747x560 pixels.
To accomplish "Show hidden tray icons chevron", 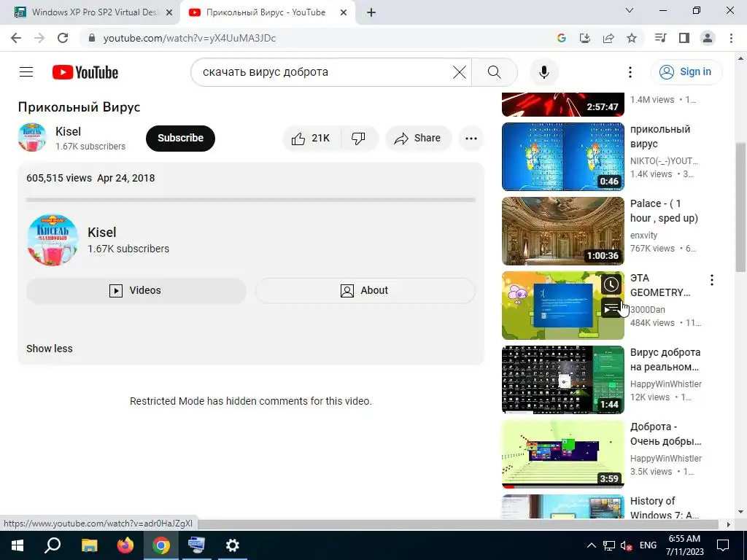I will (591, 545).
